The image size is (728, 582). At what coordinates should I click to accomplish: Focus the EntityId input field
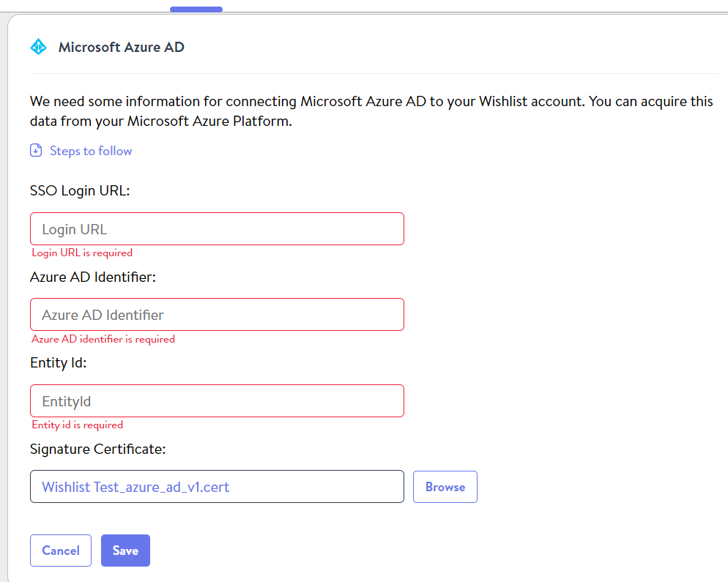point(217,400)
